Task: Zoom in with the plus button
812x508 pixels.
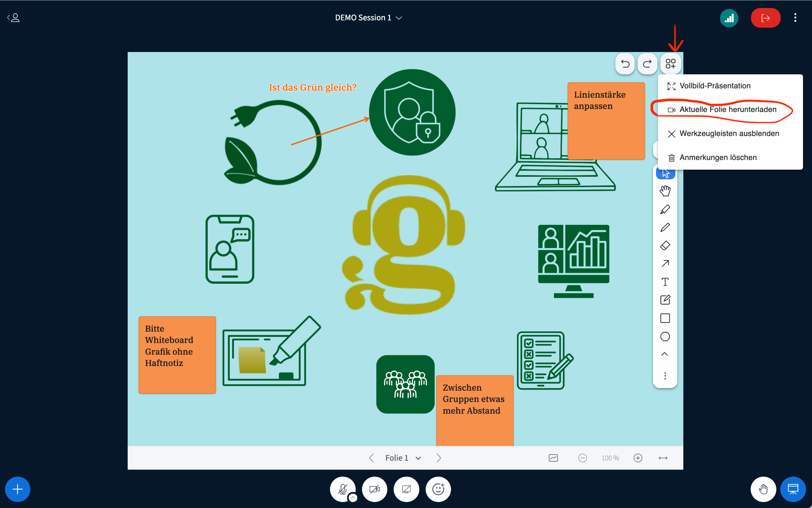Action: pyautogui.click(x=638, y=458)
